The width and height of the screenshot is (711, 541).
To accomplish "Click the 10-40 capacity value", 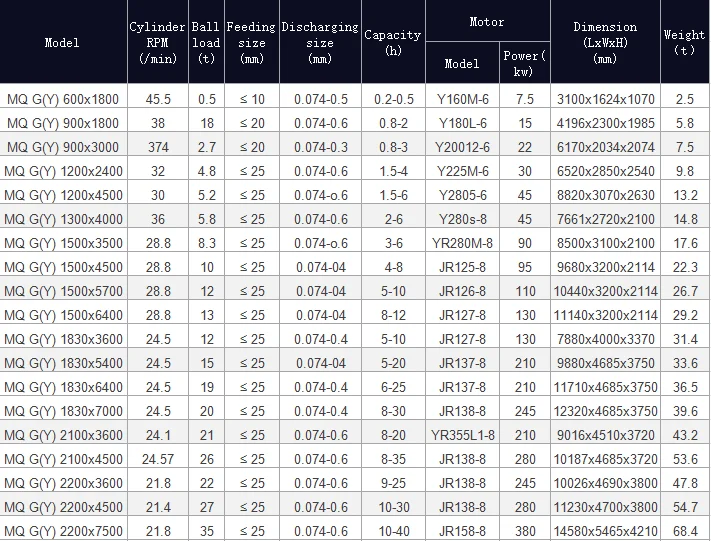I will [393, 531].
